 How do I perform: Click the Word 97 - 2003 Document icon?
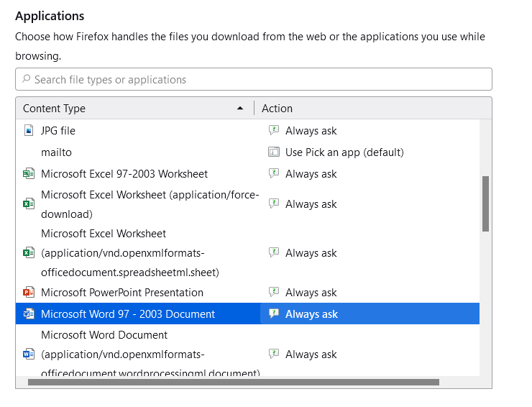click(x=29, y=314)
